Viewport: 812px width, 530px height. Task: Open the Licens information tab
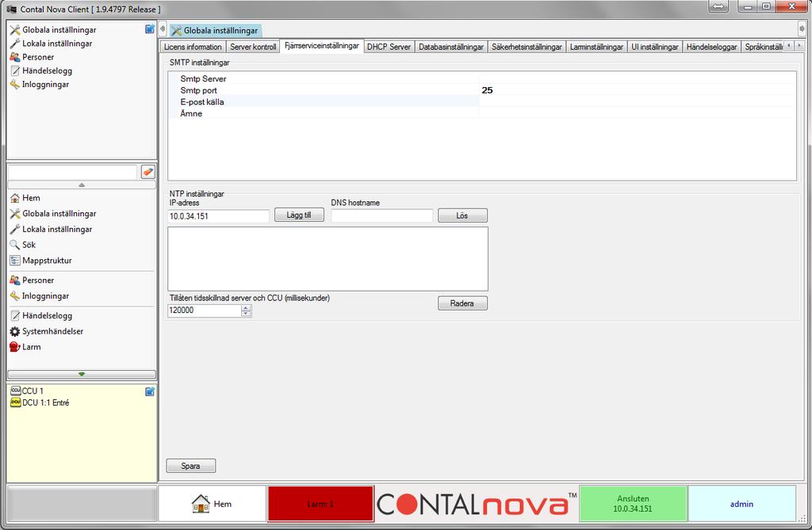[x=193, y=47]
